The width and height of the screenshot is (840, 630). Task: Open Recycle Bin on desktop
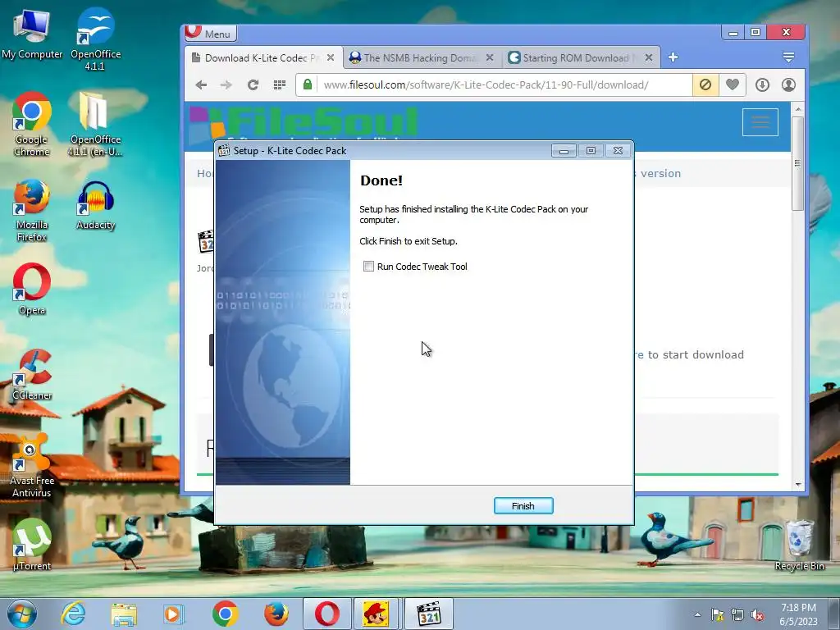click(799, 545)
